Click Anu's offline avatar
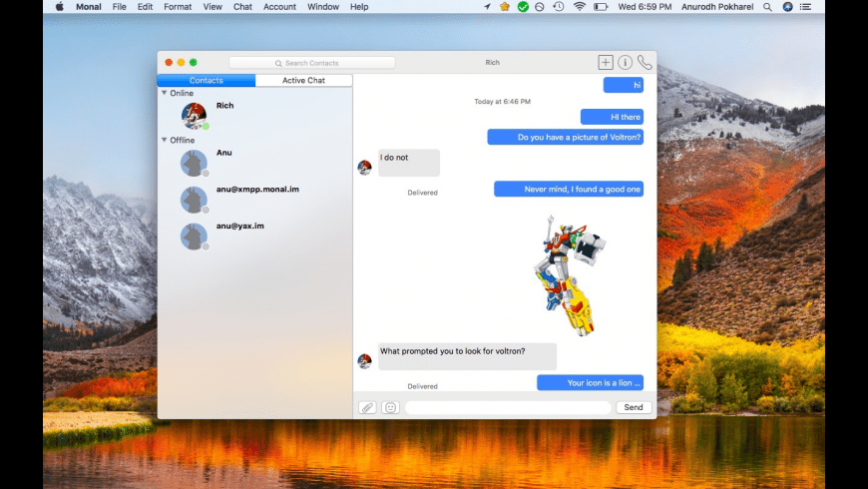This screenshot has height=489, width=868. (194, 163)
